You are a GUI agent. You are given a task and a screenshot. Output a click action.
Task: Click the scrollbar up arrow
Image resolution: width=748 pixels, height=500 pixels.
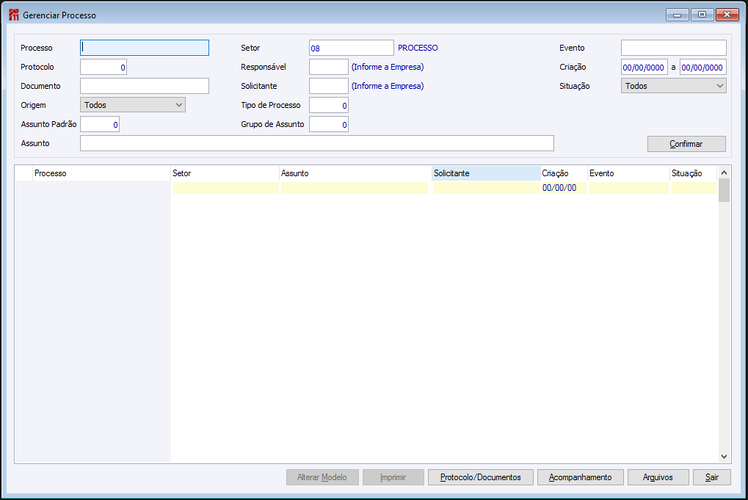click(x=724, y=173)
